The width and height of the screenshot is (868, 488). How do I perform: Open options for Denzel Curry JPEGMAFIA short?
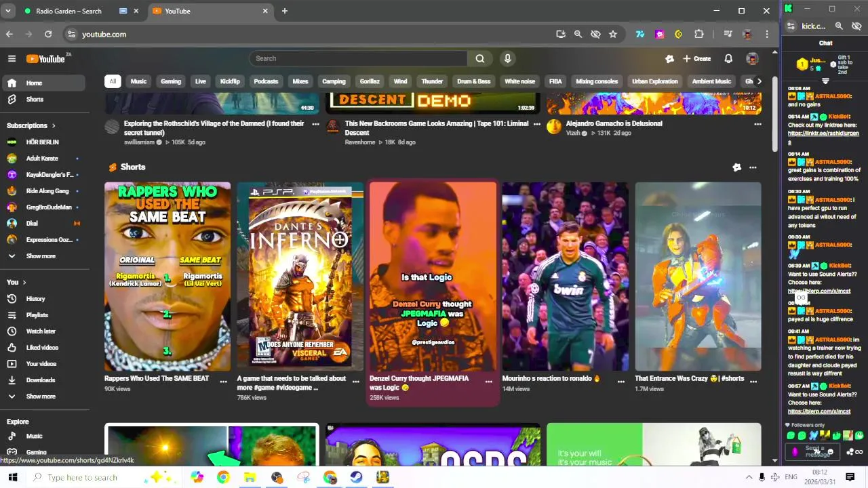tap(489, 382)
